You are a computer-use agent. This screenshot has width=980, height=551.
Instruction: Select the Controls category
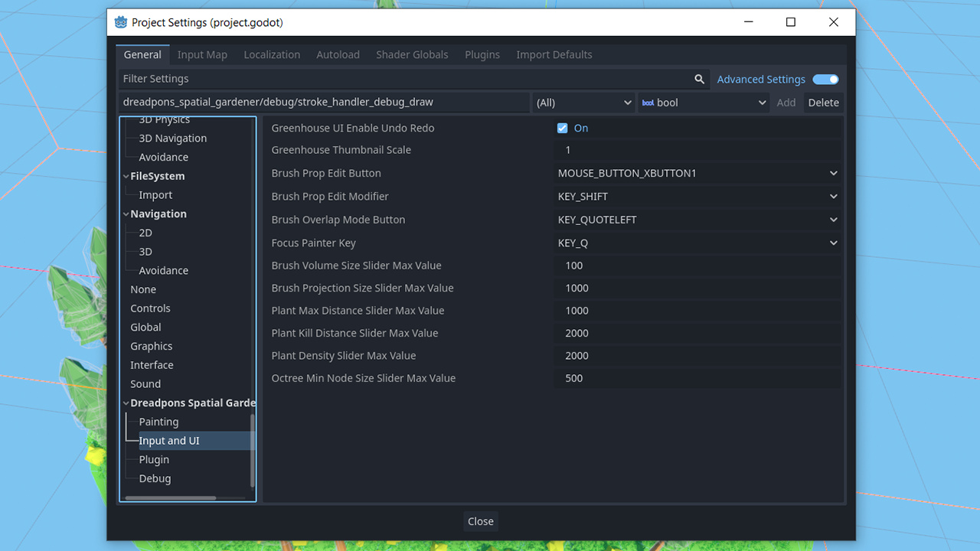click(150, 308)
